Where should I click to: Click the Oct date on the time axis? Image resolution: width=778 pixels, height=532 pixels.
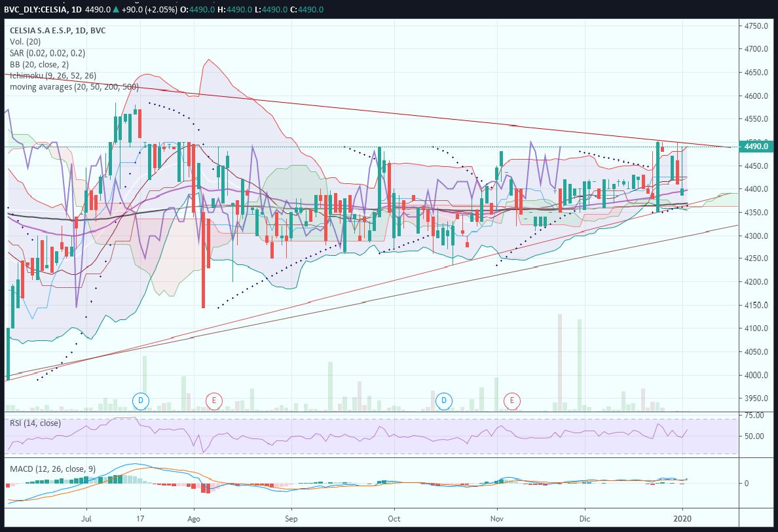coord(394,519)
